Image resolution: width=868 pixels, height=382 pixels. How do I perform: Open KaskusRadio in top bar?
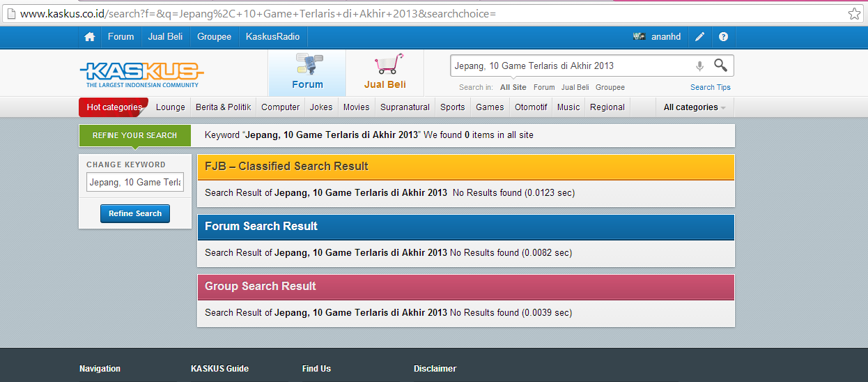272,37
